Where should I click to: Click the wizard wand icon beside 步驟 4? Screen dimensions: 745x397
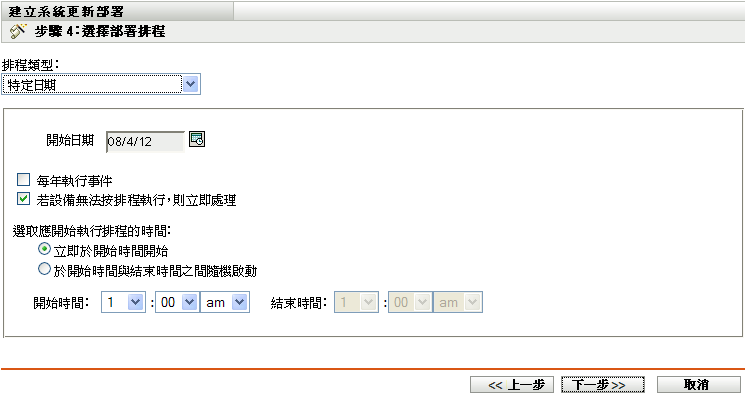click(x=18, y=31)
